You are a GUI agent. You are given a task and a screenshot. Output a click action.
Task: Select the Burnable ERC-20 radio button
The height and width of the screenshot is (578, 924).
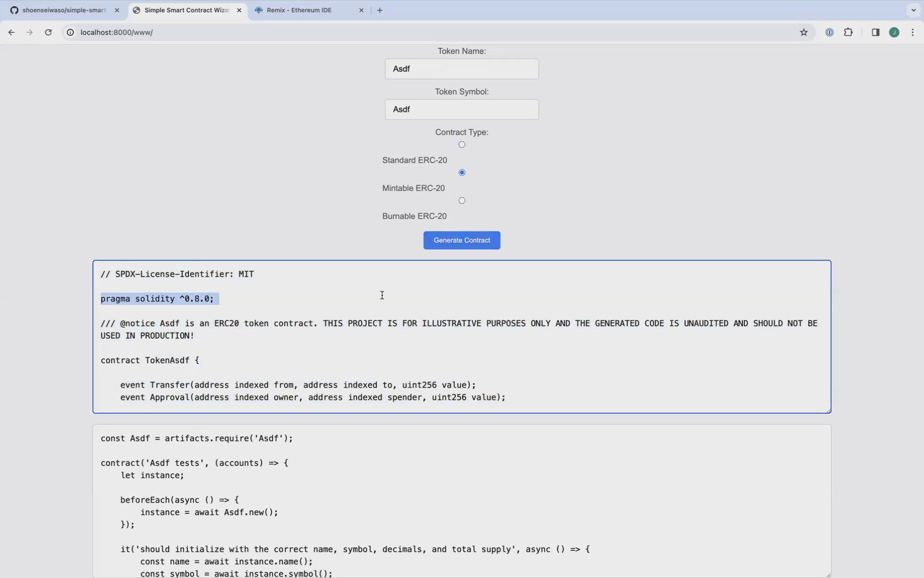pyautogui.click(x=461, y=200)
